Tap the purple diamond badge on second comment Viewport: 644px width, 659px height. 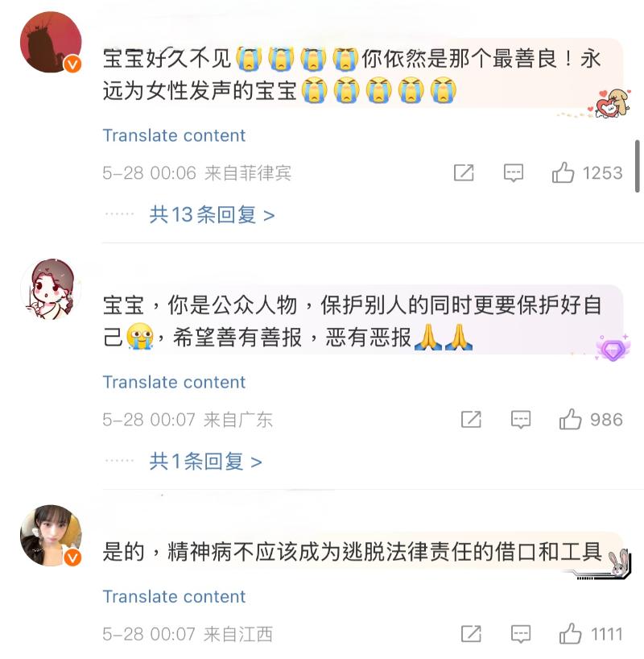click(613, 348)
